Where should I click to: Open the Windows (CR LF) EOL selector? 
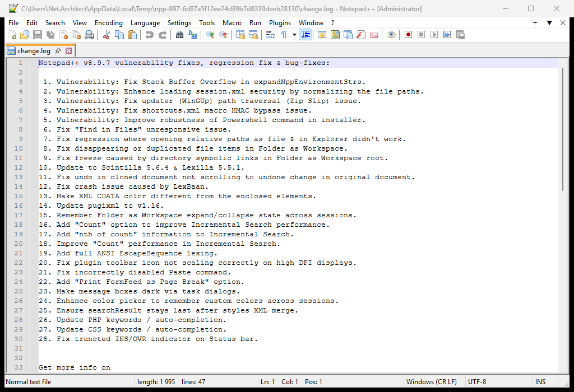tap(432, 382)
